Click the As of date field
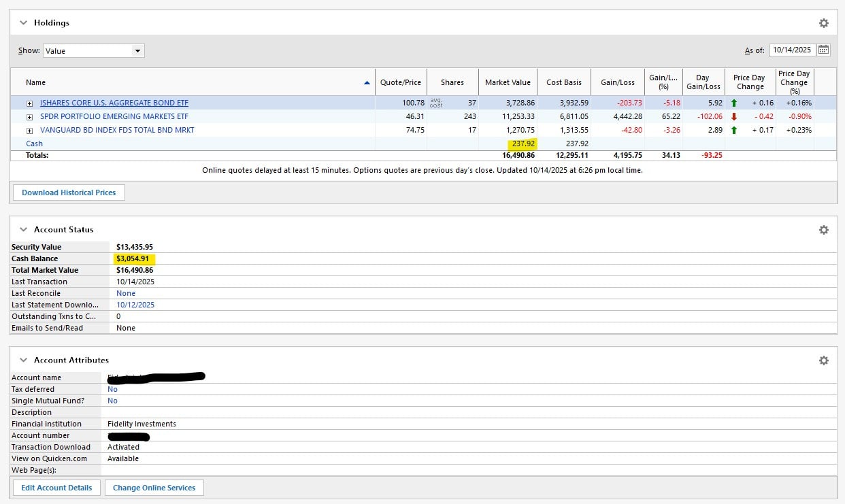Image resolution: width=845 pixels, height=504 pixels. (793, 50)
